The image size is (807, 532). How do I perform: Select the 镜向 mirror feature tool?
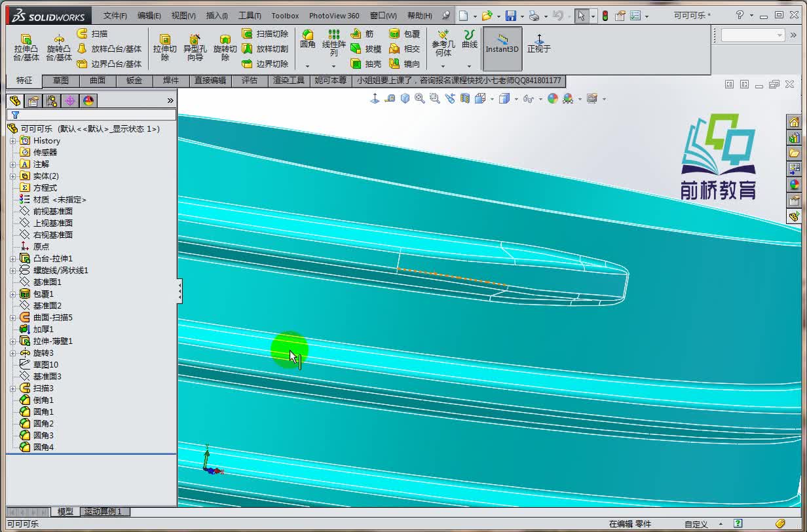405,64
